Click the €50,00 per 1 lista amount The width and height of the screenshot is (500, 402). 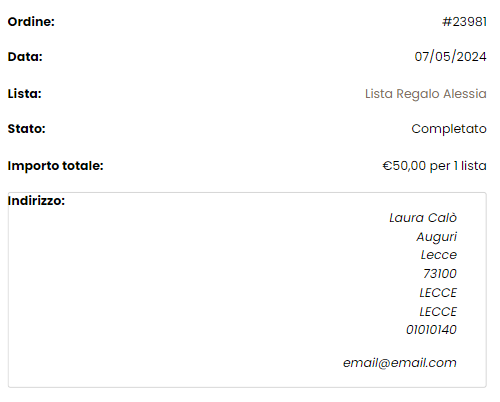pos(434,166)
